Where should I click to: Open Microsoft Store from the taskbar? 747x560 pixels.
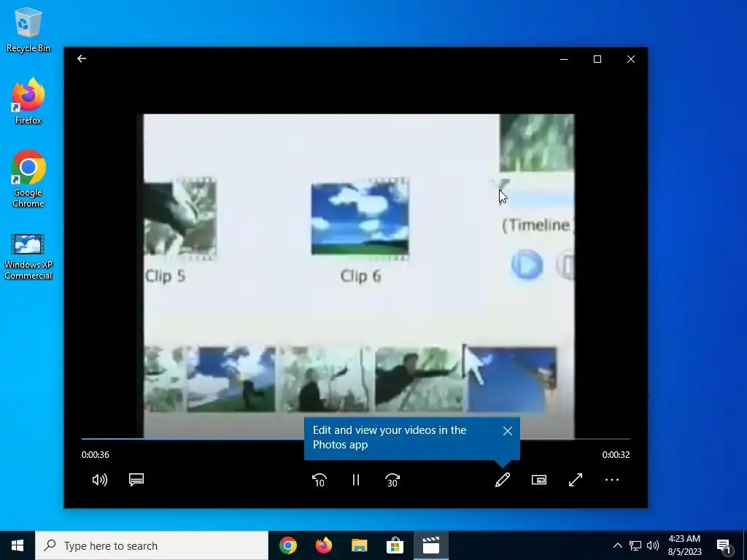[x=395, y=545]
